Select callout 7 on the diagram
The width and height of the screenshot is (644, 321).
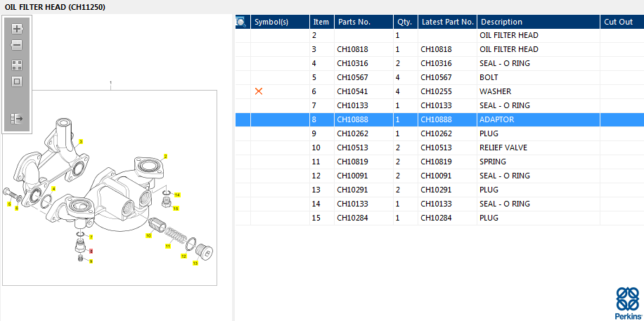click(91, 237)
